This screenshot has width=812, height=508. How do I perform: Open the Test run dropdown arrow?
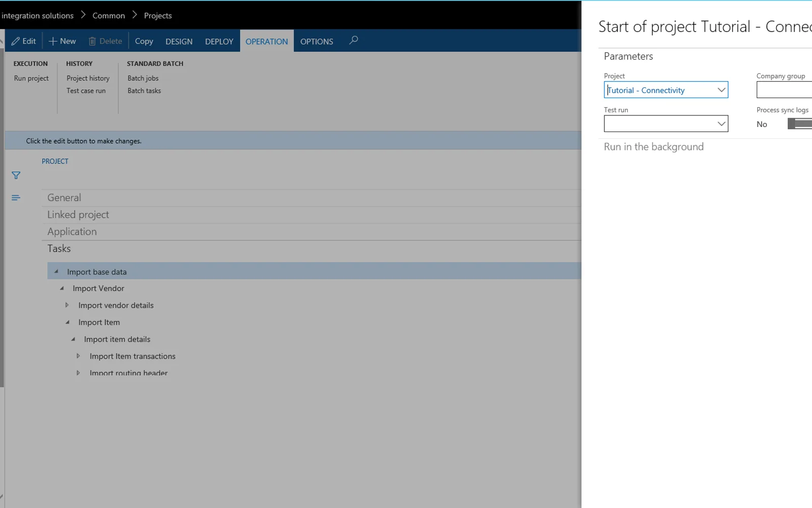(721, 124)
